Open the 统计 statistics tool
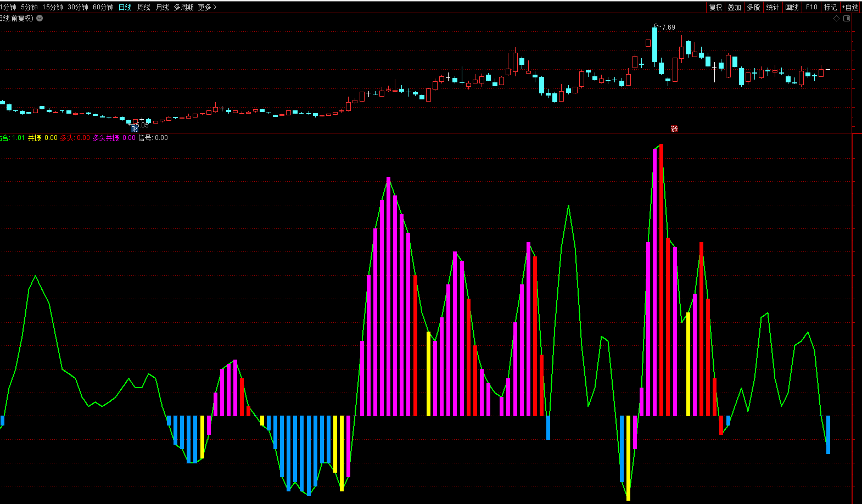The image size is (862, 504). [773, 7]
